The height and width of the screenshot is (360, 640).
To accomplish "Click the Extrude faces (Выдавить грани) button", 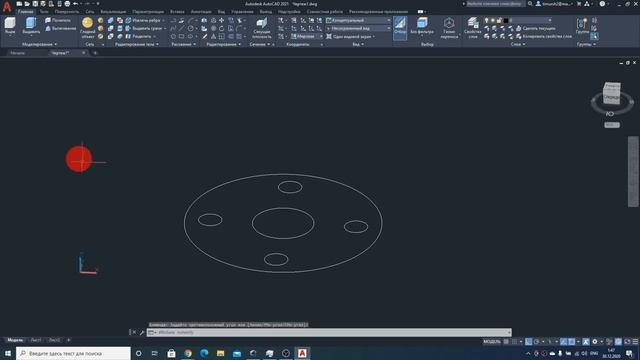I will 144,28.
